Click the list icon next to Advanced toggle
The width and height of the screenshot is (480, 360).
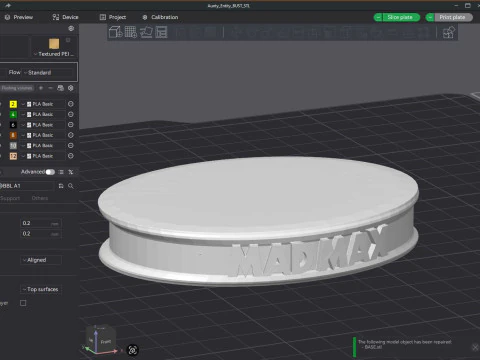tap(61, 172)
